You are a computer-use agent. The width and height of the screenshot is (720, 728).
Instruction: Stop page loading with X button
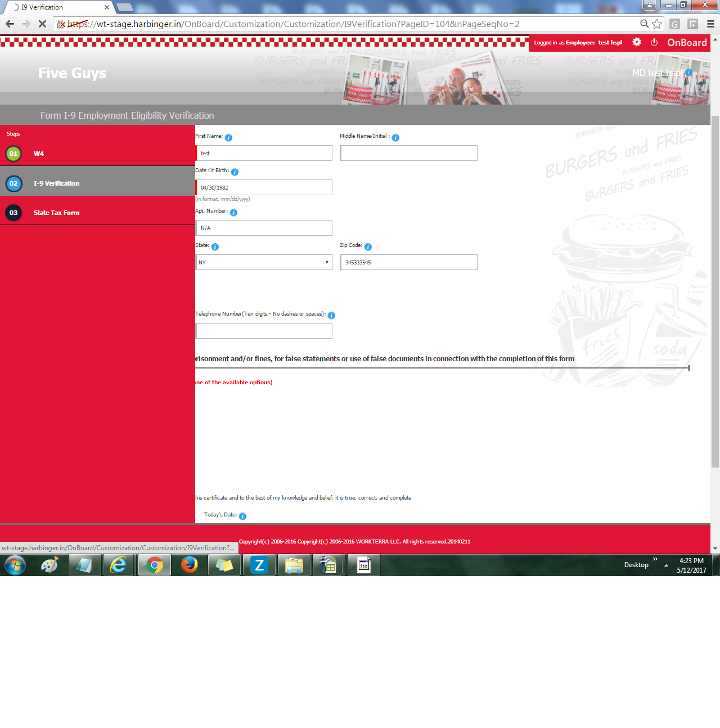tap(42, 24)
